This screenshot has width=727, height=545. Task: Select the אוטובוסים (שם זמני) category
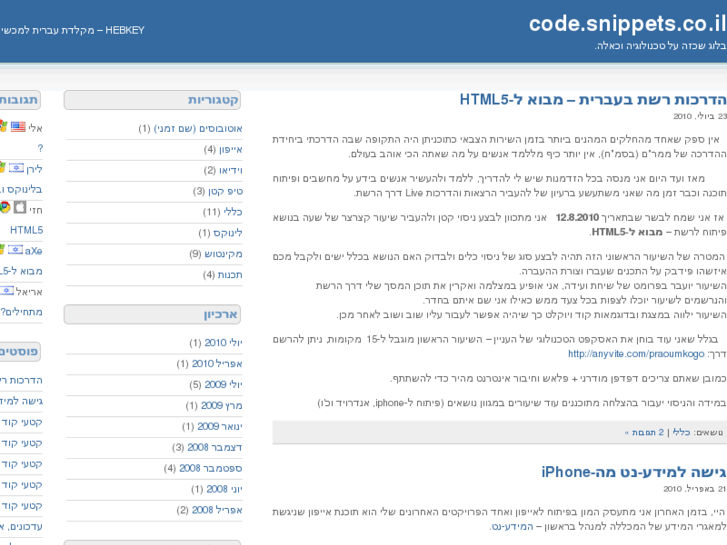pos(198,128)
